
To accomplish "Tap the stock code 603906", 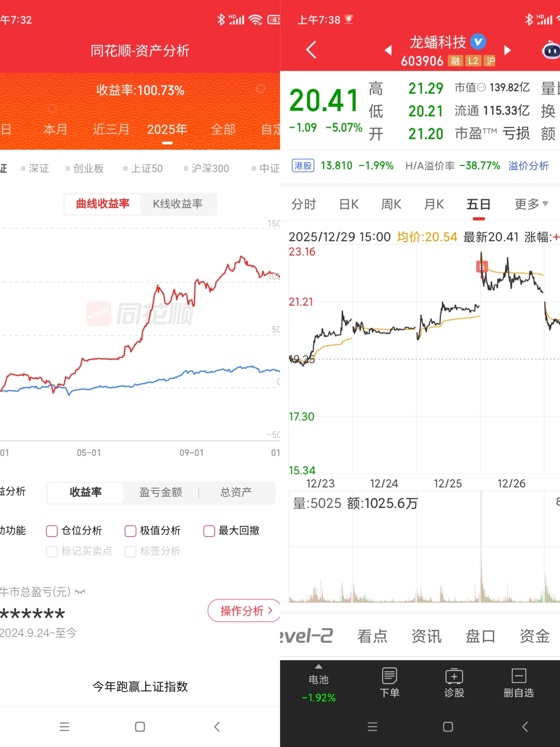I will point(422,61).
